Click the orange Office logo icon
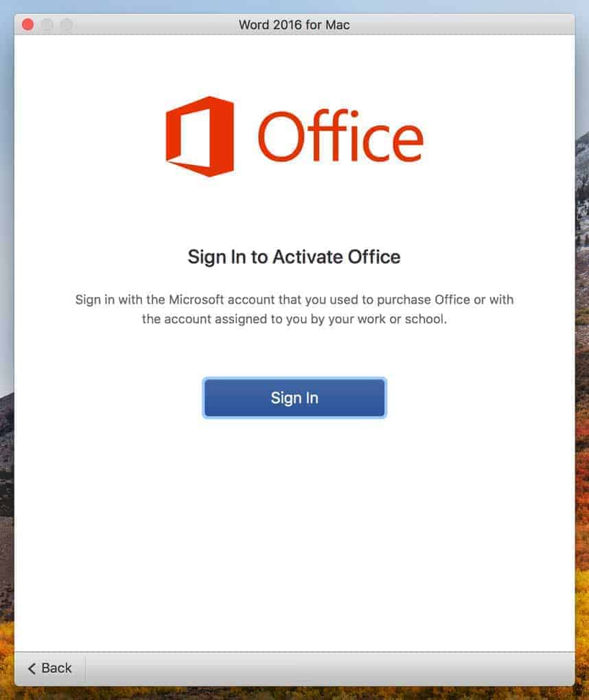Image resolution: width=589 pixels, height=700 pixels. coord(200,137)
